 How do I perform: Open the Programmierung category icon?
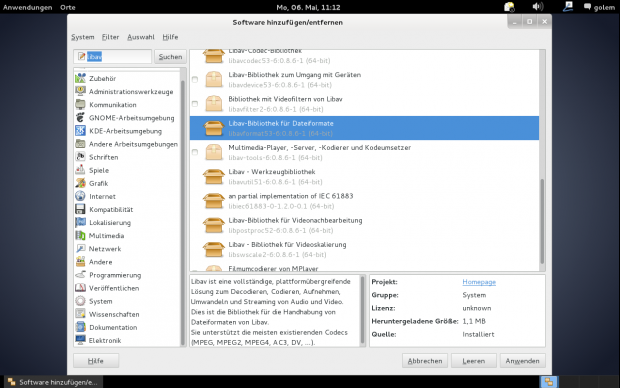click(80, 274)
